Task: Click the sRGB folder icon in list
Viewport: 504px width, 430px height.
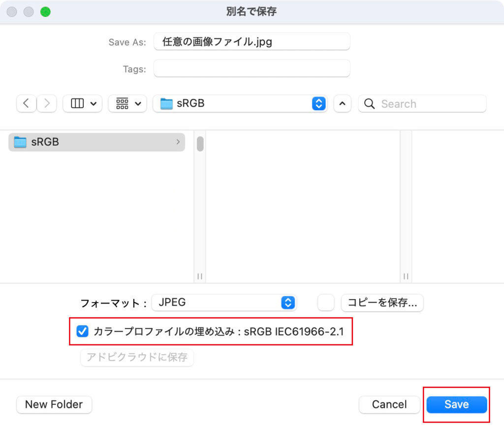Action: pos(20,142)
